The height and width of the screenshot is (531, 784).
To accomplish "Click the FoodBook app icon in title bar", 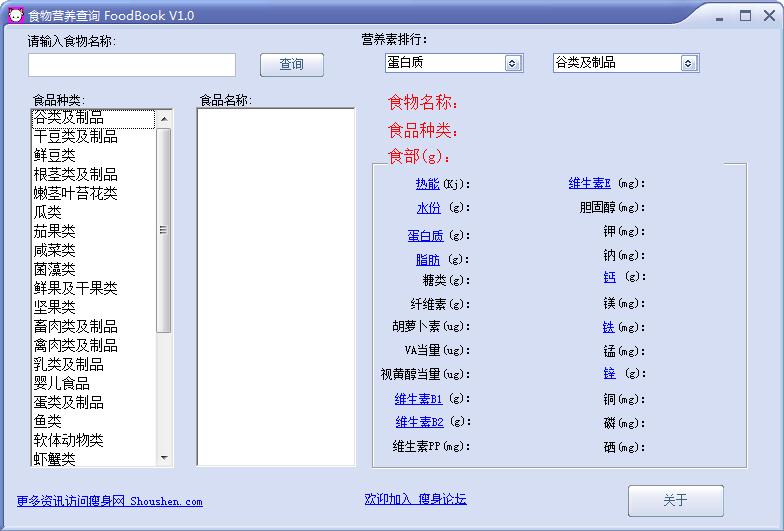I will coord(16,16).
